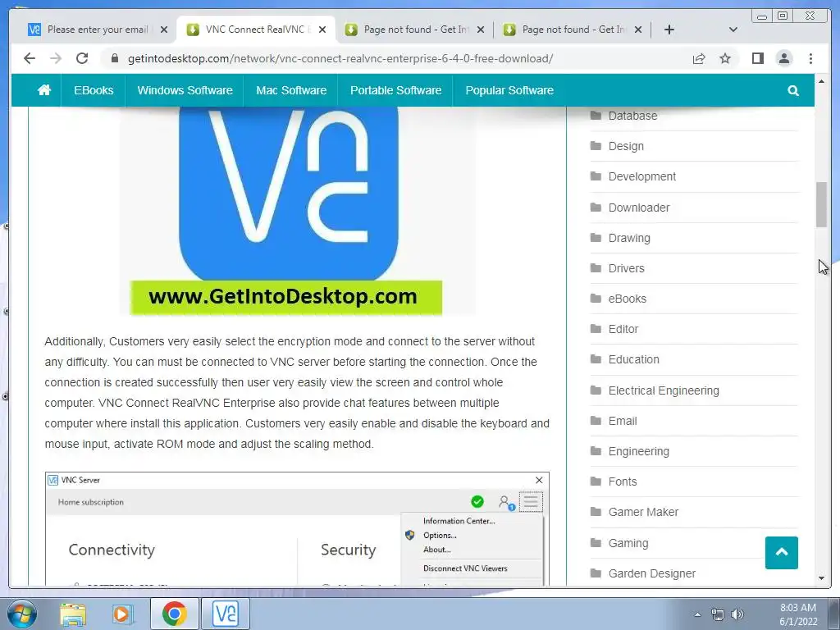Image resolution: width=840 pixels, height=630 pixels.
Task: Open the Fonts category link
Action: 622,482
